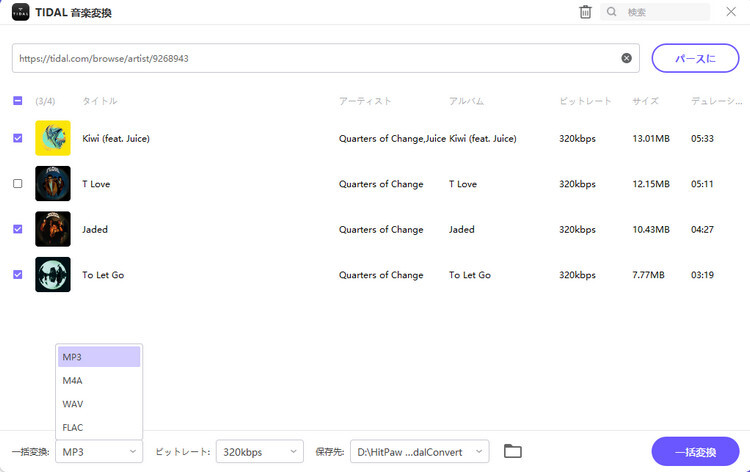Select WAV in the format list
The width and height of the screenshot is (750, 472).
[x=99, y=404]
